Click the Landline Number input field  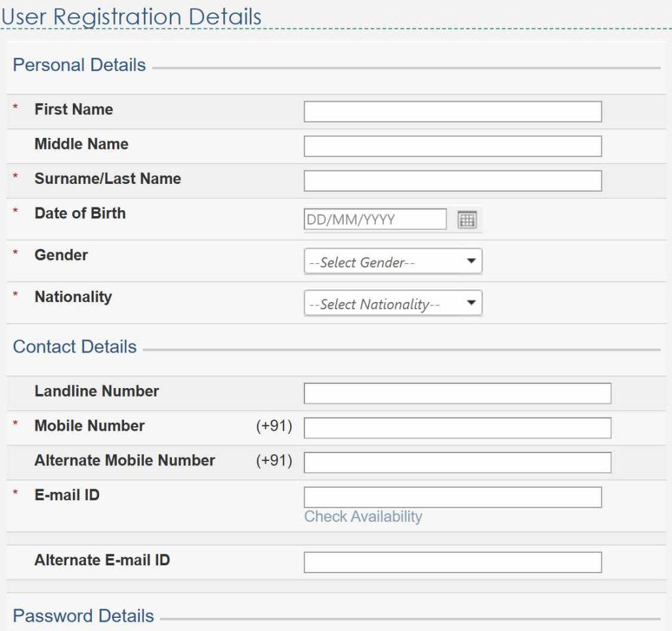tap(457, 393)
